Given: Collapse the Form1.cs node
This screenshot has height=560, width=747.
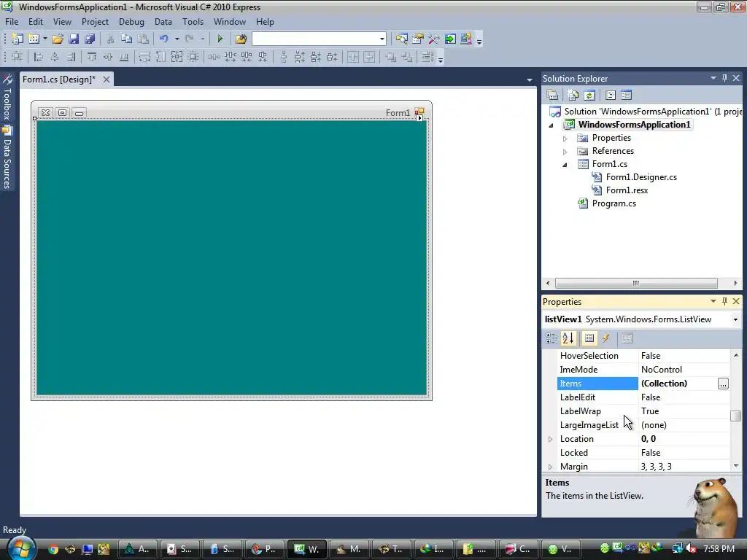Looking at the screenshot, I should tap(565, 165).
